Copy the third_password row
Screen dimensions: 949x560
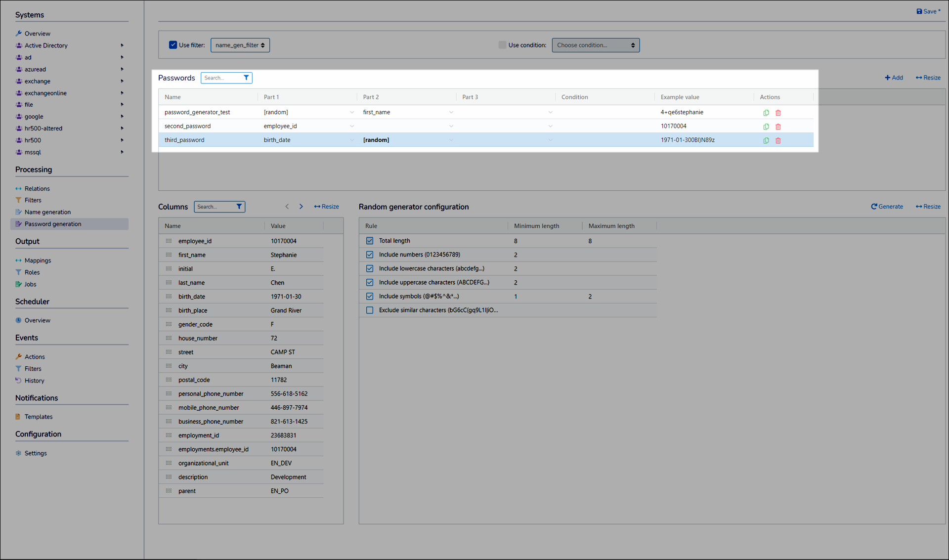[x=766, y=140]
